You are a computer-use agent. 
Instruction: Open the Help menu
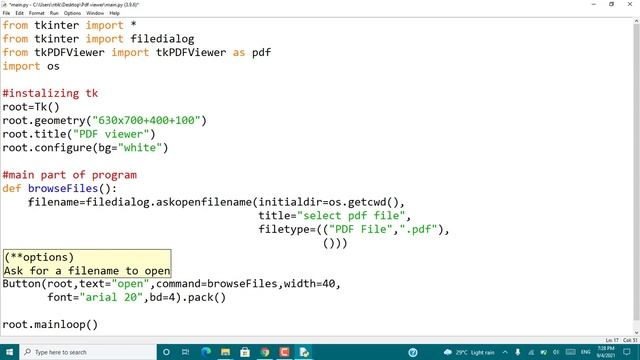tap(114, 13)
